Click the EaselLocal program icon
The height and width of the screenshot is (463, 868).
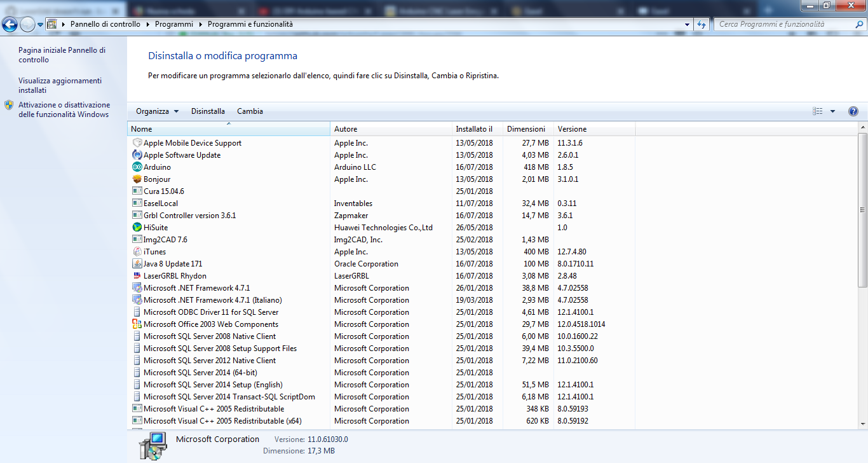[137, 204]
